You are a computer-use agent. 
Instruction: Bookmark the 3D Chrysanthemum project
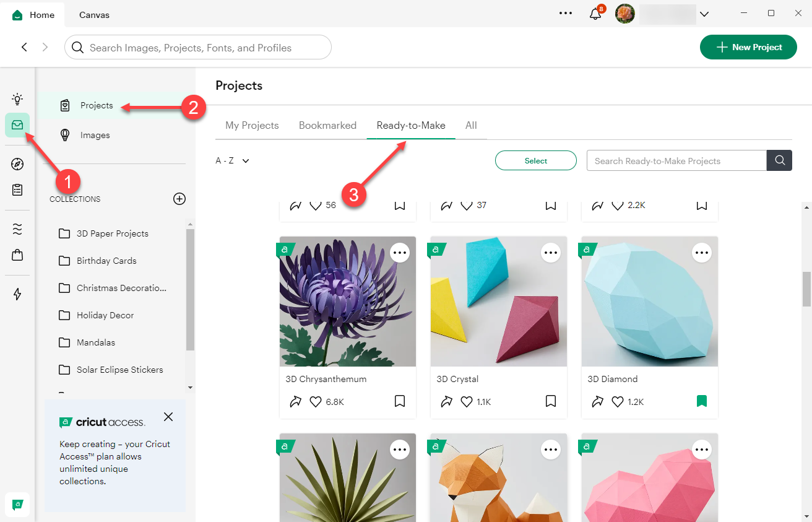tap(400, 402)
